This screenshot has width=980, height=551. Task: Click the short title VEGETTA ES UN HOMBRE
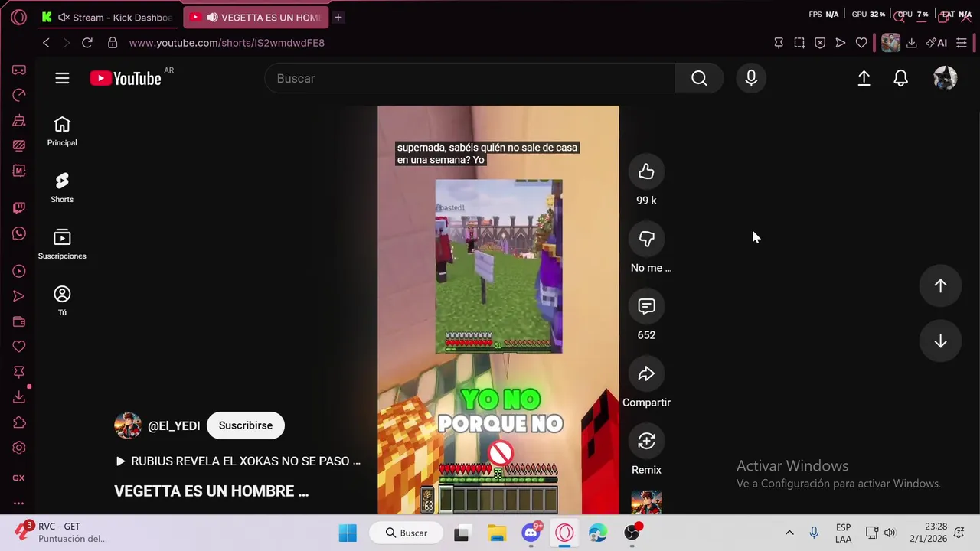pyautogui.click(x=211, y=491)
